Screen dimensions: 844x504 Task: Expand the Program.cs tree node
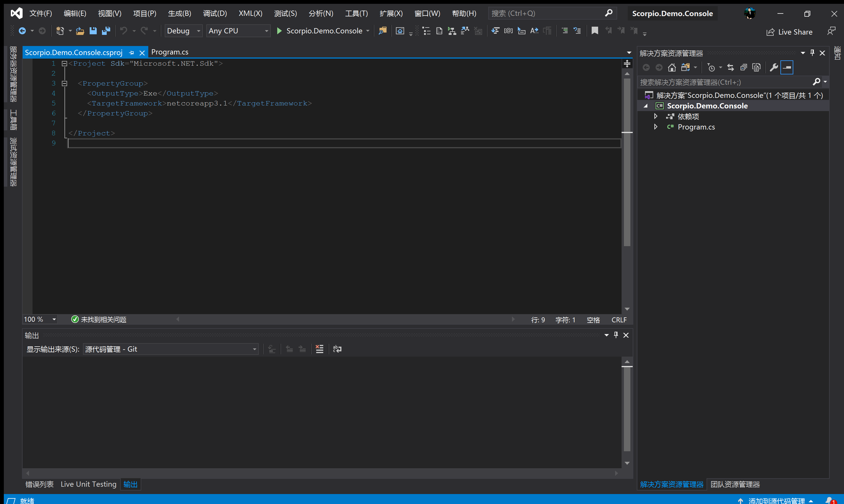(656, 127)
